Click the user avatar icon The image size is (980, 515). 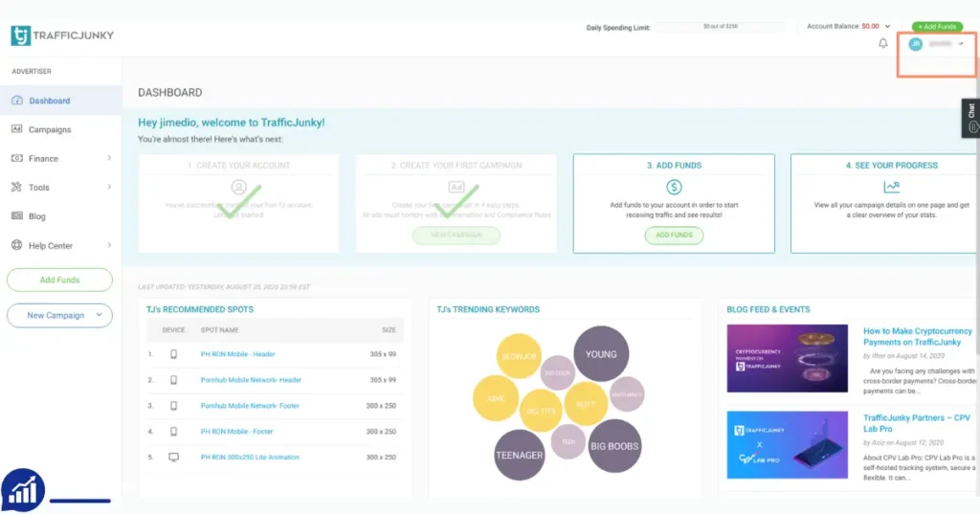915,44
